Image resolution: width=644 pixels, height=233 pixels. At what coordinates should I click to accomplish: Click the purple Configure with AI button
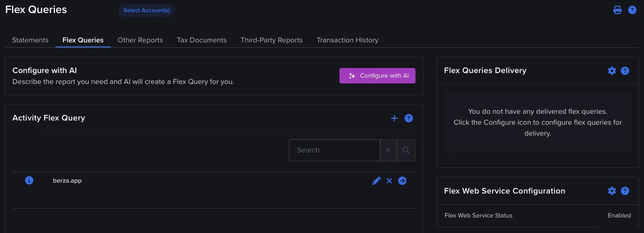click(x=378, y=76)
